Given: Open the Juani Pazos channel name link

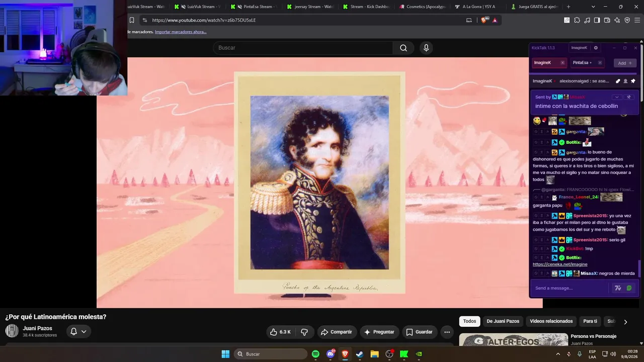Looking at the screenshot, I should (37, 328).
